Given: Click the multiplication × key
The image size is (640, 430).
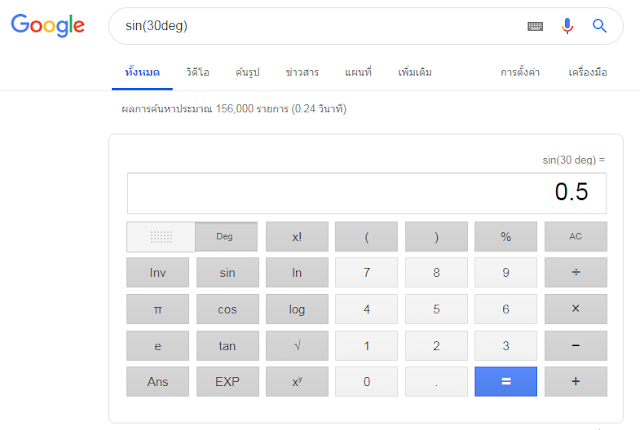Looking at the screenshot, I should tap(576, 309).
